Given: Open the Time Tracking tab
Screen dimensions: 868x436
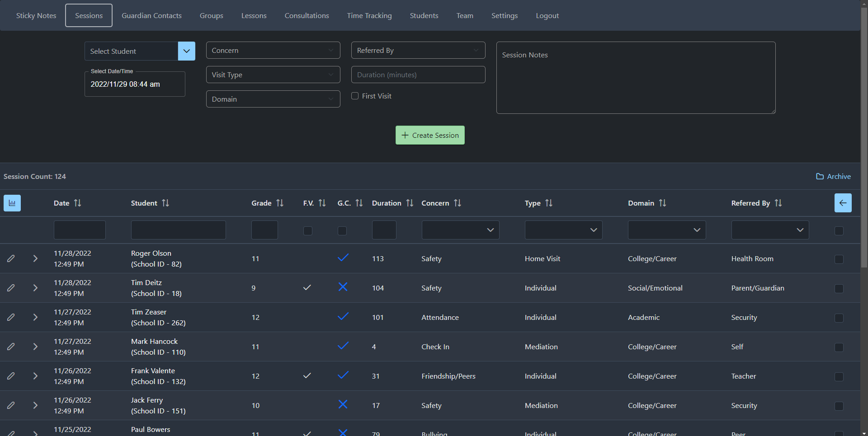Looking at the screenshot, I should point(369,15).
